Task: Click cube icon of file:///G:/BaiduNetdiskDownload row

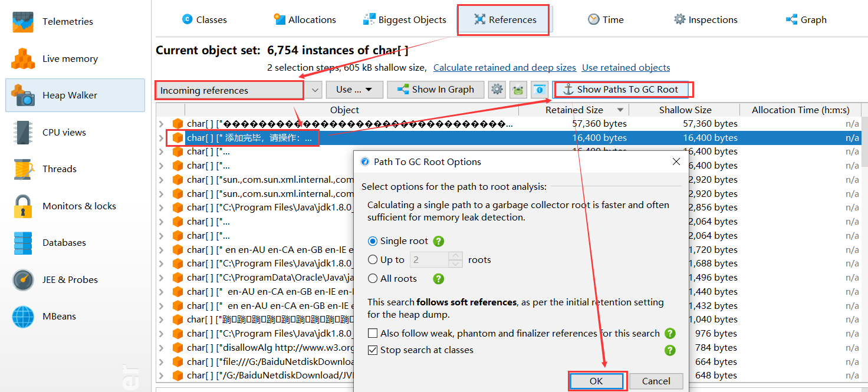Action: 177,362
